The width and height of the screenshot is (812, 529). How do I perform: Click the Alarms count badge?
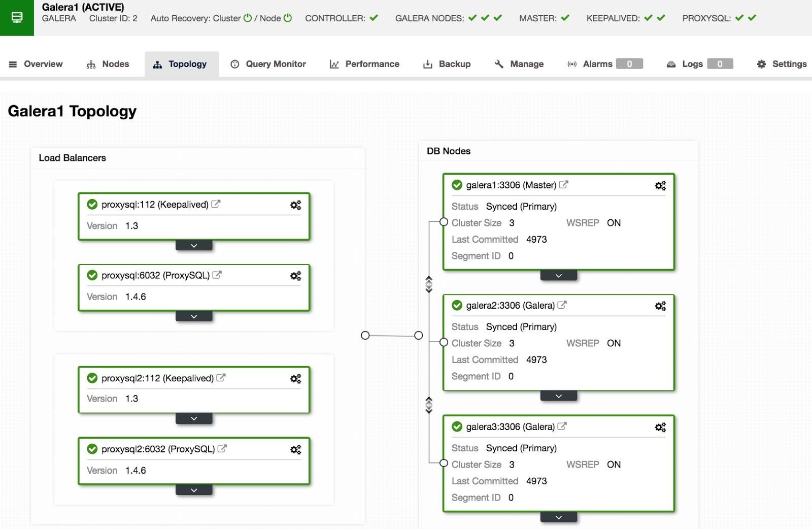[x=629, y=64]
